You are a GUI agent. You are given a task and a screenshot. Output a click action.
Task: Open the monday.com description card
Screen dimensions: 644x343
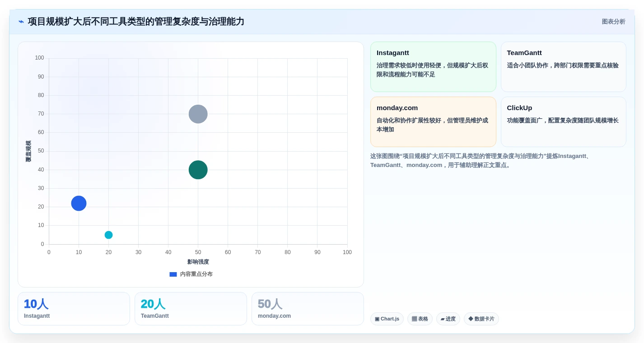pyautogui.click(x=433, y=122)
